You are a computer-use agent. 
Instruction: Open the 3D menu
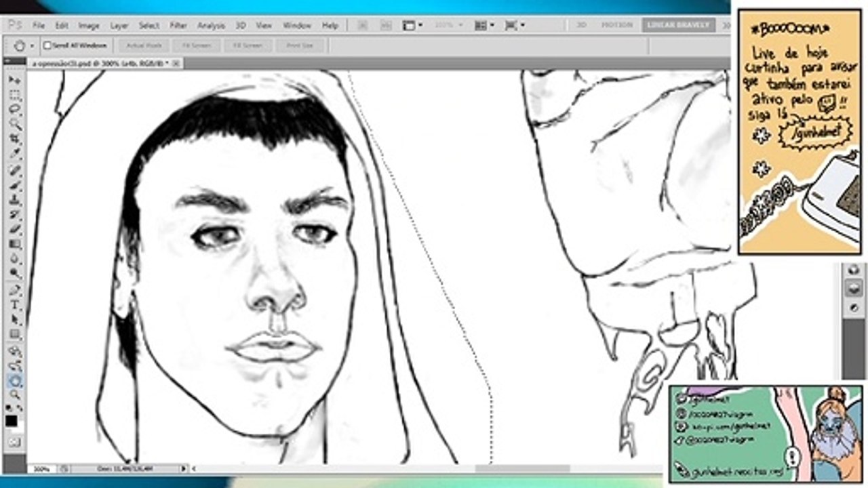tap(241, 25)
